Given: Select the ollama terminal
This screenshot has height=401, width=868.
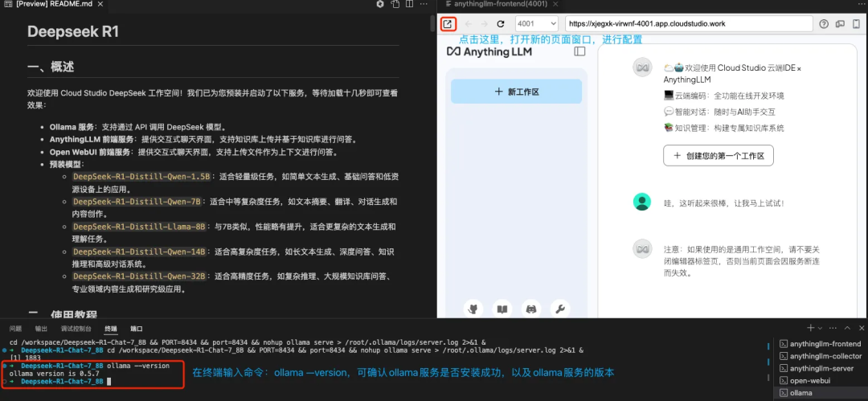Looking at the screenshot, I should click(820, 393).
